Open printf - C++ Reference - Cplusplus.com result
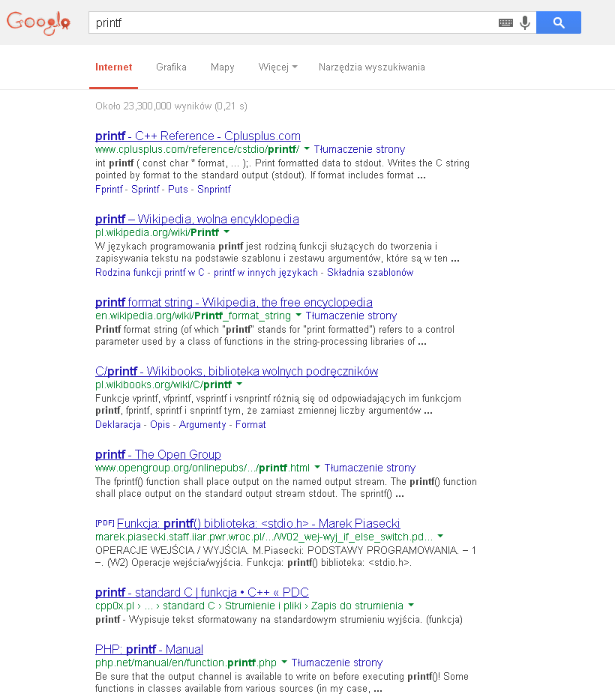This screenshot has height=700, width=615. 198,136
